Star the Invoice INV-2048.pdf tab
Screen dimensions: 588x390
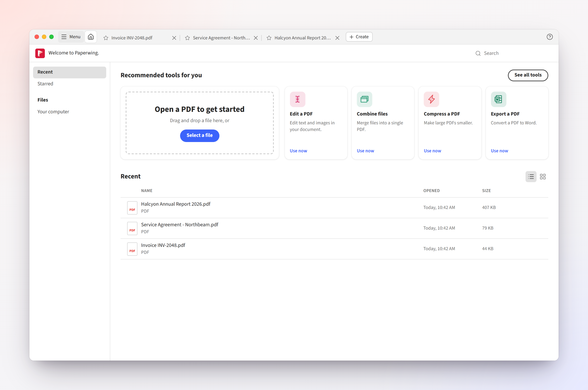106,38
